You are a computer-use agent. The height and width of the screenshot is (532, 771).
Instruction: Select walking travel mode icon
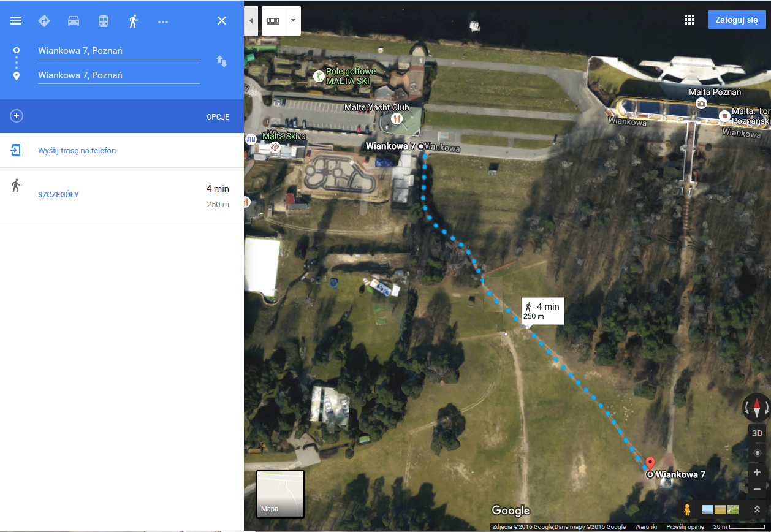coord(133,21)
